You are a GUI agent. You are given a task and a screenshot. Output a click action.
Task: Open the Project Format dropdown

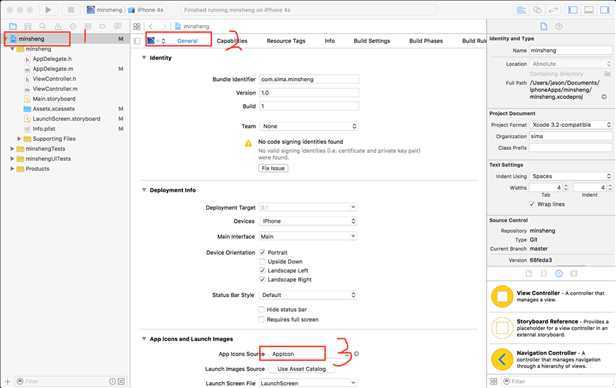pyautogui.click(x=571, y=124)
